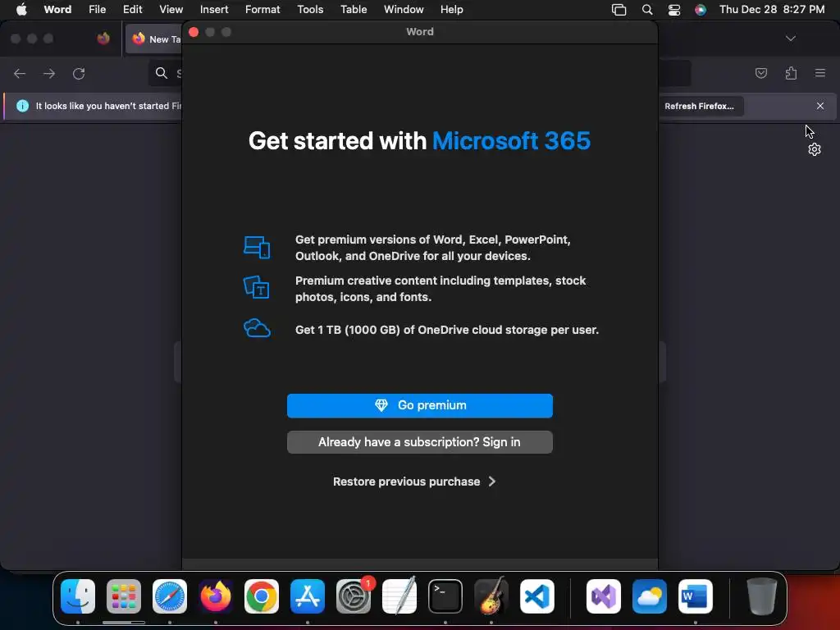Open the Format menu
The image size is (840, 630).
click(x=262, y=10)
